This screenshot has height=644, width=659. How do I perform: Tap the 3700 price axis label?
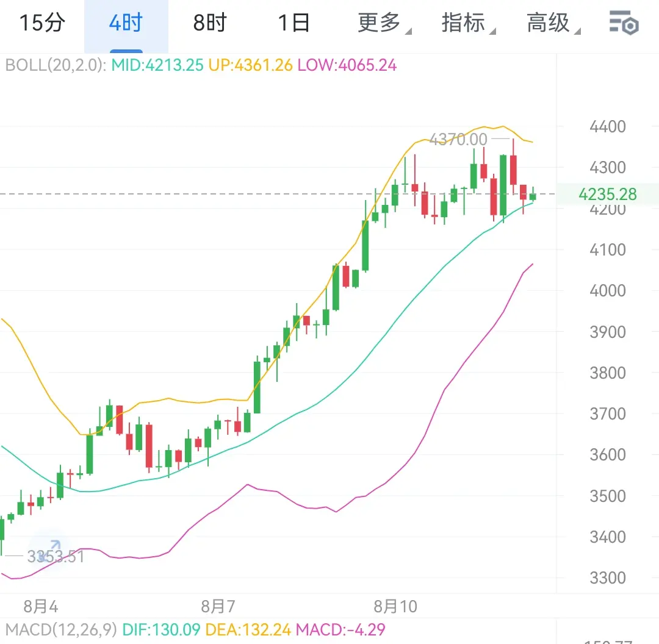[608, 414]
